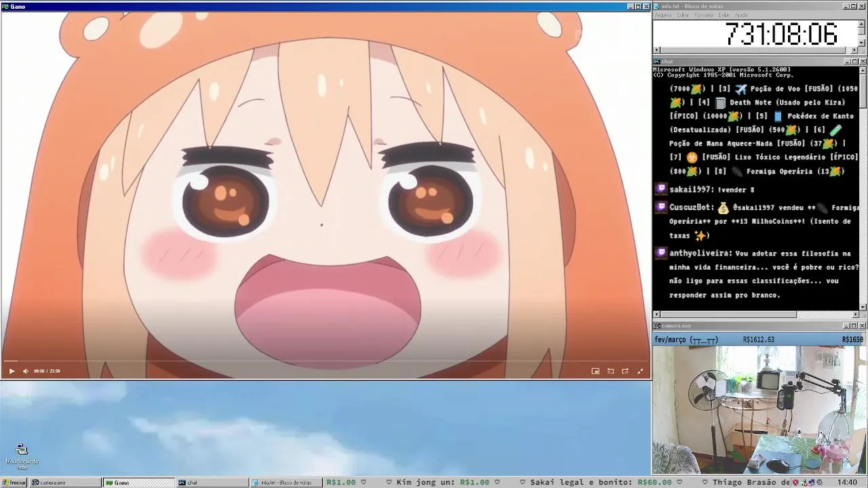Switch to chat taskbar button
The image size is (868, 488).
[212, 483]
